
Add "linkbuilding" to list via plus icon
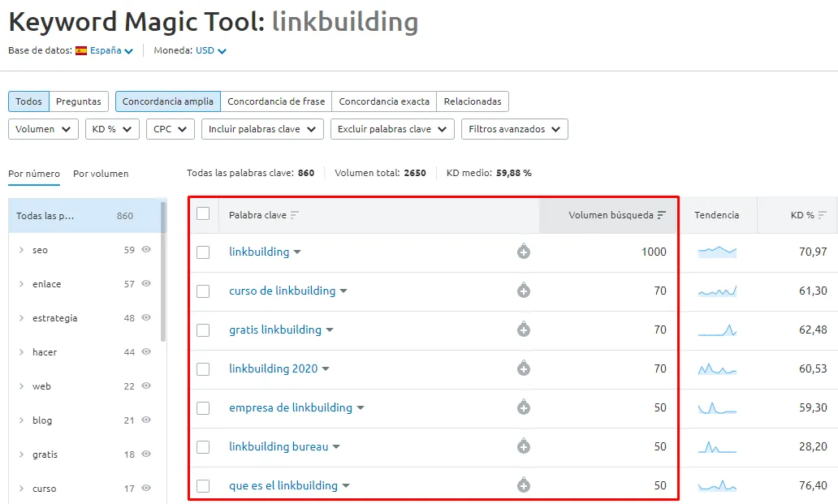click(x=524, y=252)
